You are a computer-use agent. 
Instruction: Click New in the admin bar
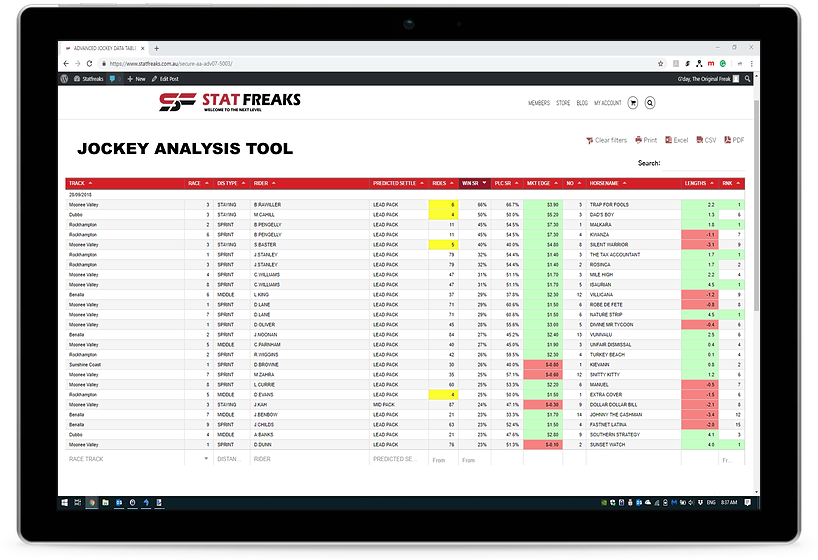(x=137, y=79)
